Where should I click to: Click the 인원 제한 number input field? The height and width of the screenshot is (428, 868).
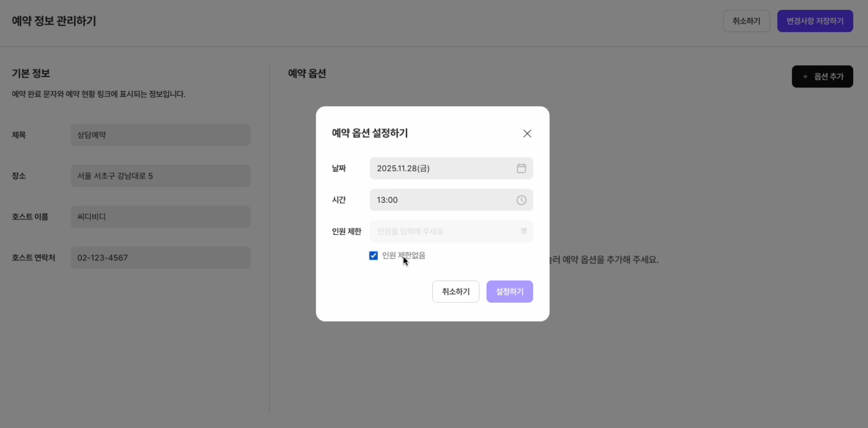point(445,232)
